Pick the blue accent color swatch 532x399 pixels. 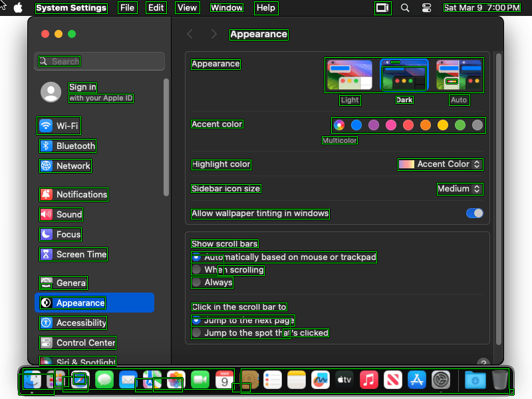point(356,125)
